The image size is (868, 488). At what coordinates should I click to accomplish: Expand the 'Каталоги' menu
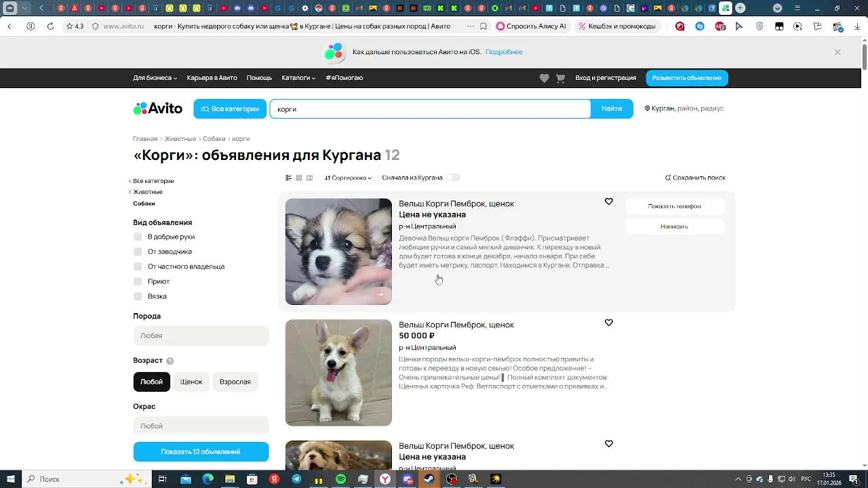[x=299, y=78]
